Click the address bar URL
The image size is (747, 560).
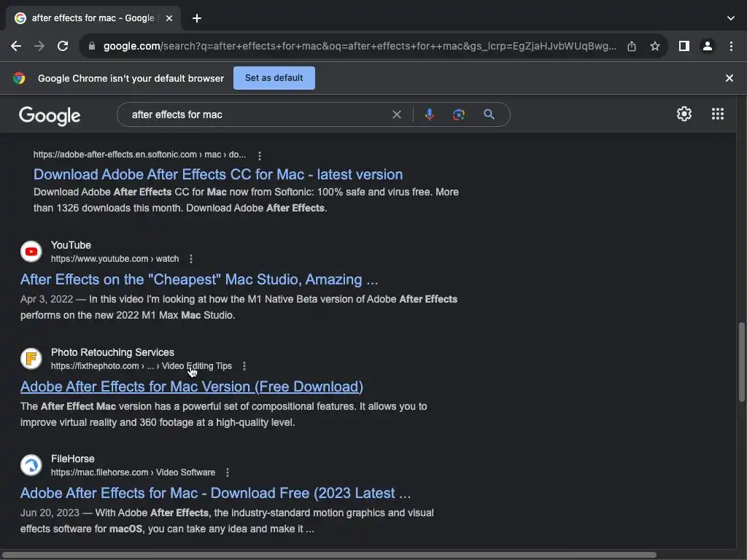[360, 46]
